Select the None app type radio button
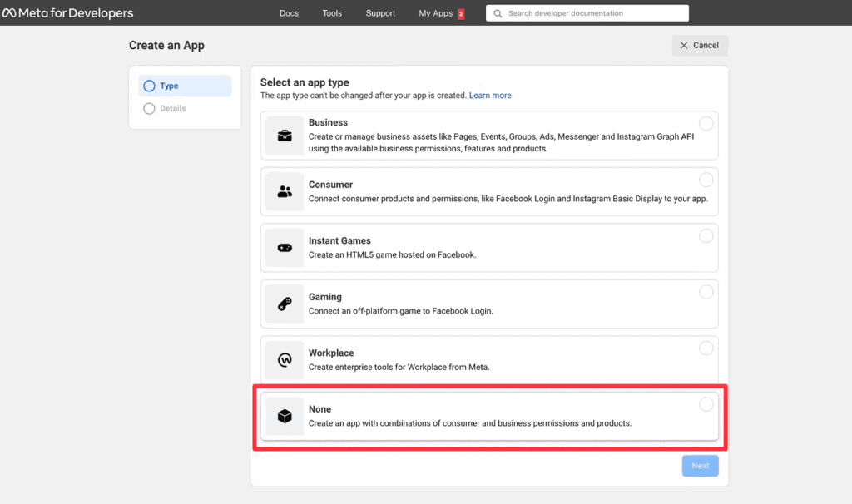Image resolution: width=852 pixels, height=504 pixels. 706,403
